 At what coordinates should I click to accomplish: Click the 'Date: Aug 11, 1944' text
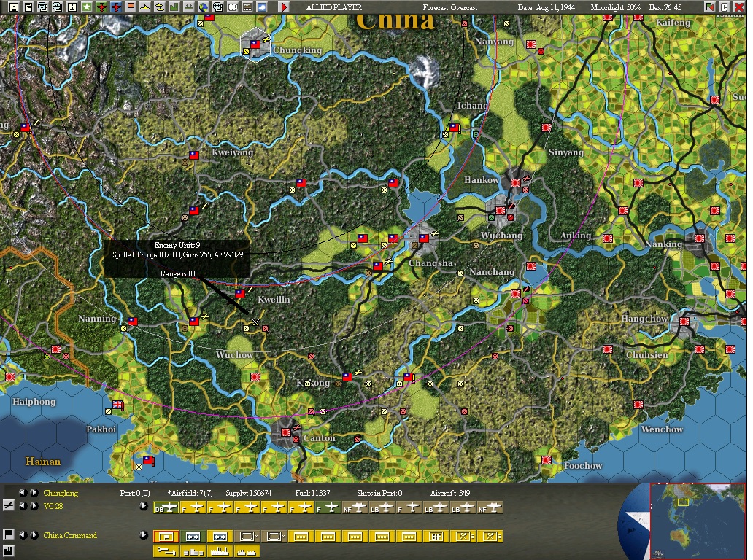[546, 7]
